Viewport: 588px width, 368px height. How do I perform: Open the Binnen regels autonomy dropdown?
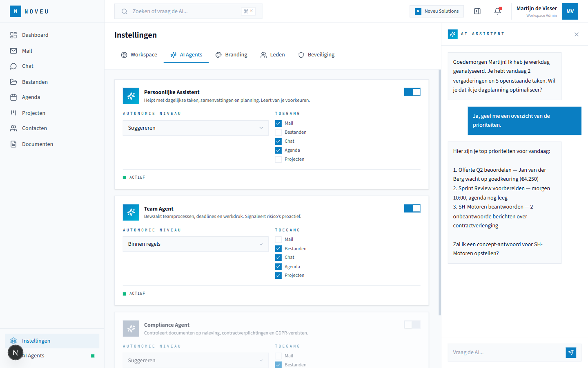(x=196, y=244)
